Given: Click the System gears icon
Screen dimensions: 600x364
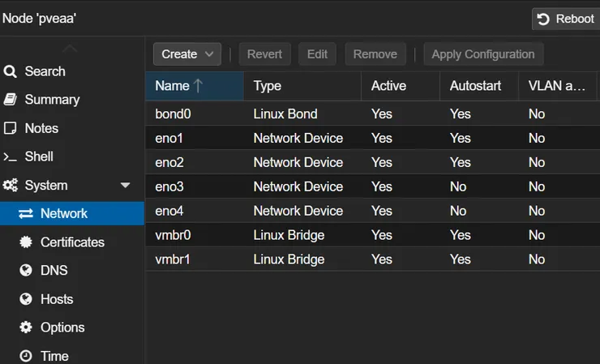Looking at the screenshot, I should click(11, 185).
